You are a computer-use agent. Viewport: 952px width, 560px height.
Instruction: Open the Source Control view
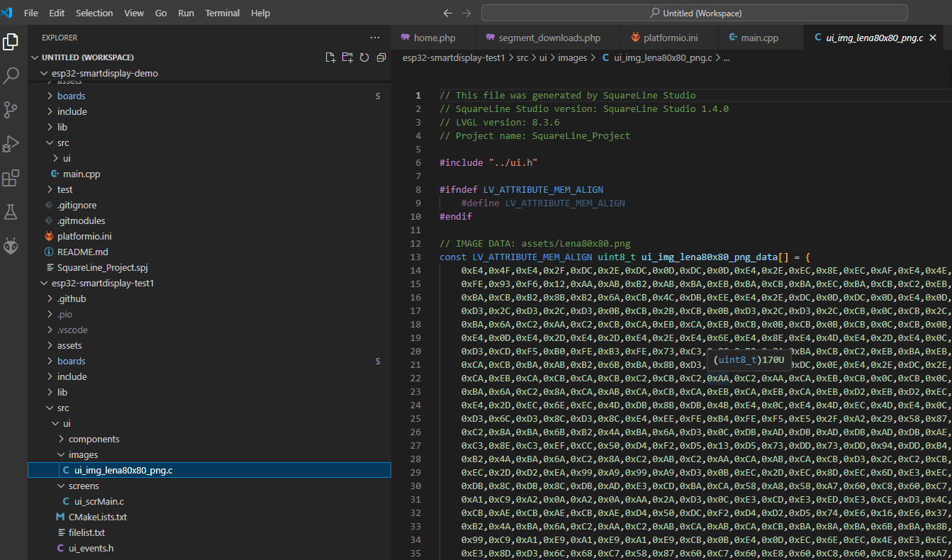point(11,110)
